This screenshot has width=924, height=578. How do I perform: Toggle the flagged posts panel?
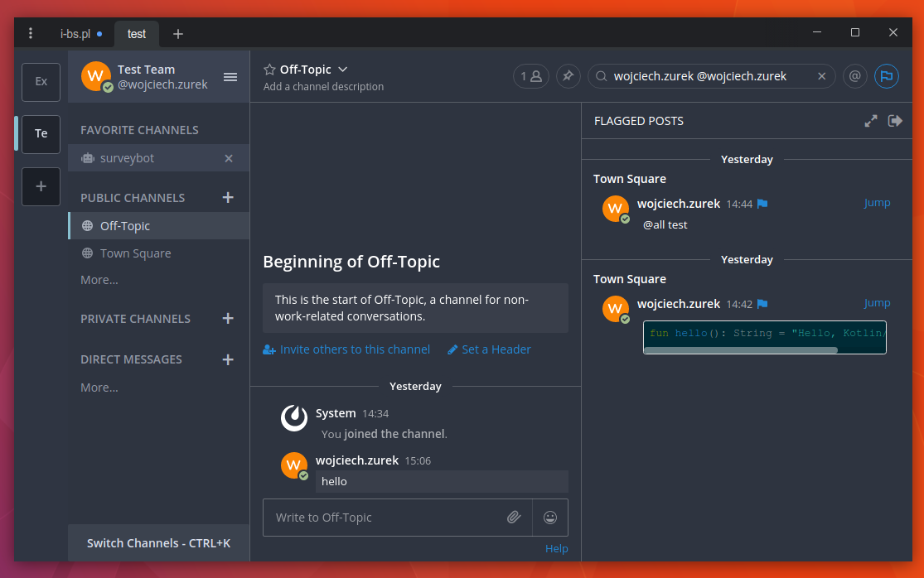coord(886,76)
